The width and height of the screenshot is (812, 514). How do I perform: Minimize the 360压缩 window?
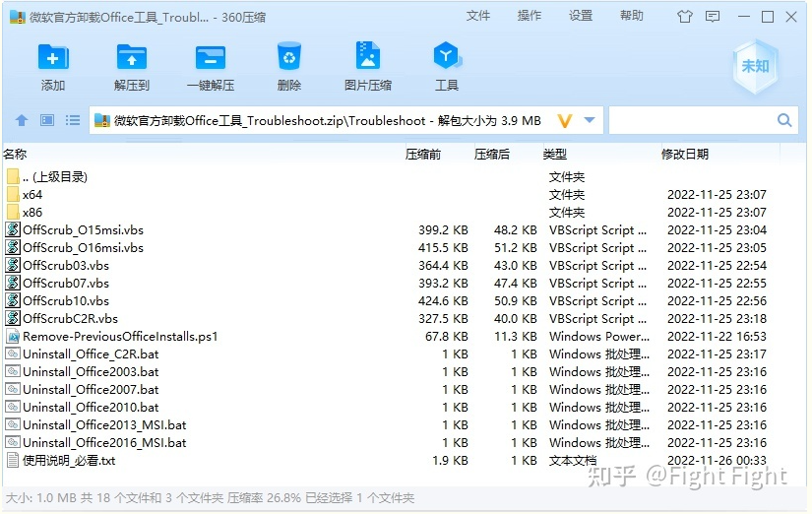[x=744, y=17]
